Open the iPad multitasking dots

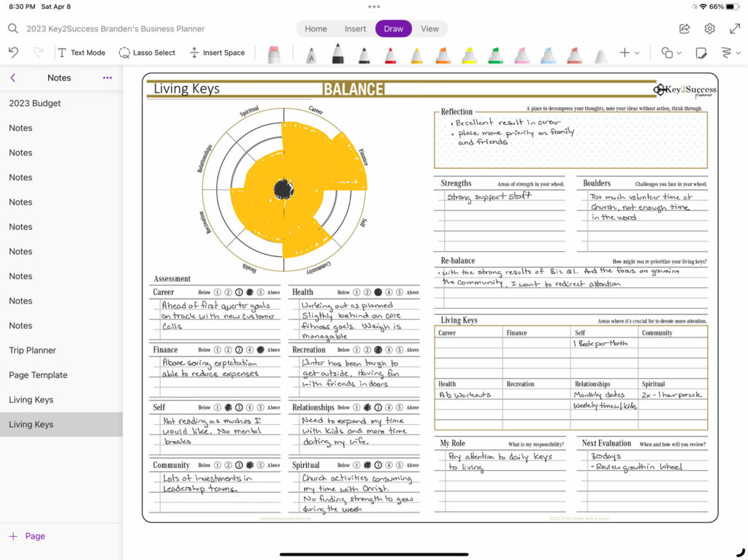tap(374, 7)
